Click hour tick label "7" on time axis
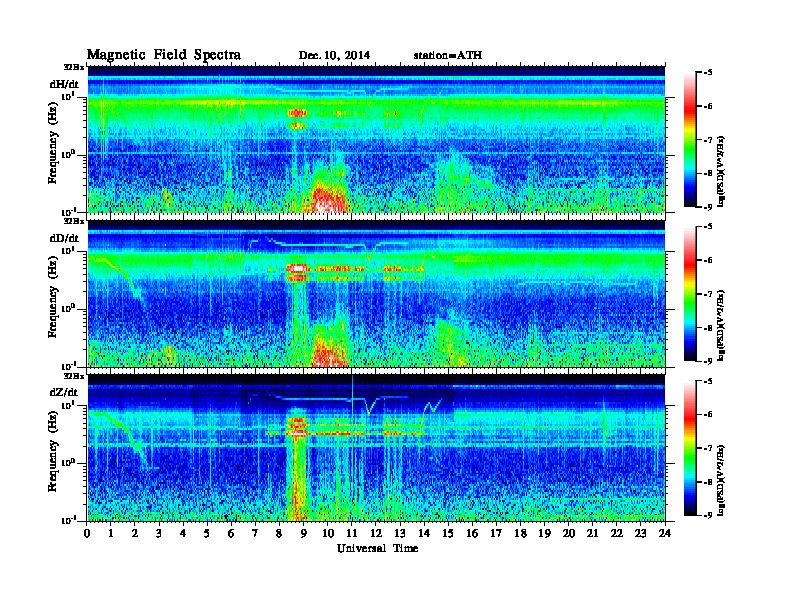The width and height of the screenshot is (792, 612). 256,533
